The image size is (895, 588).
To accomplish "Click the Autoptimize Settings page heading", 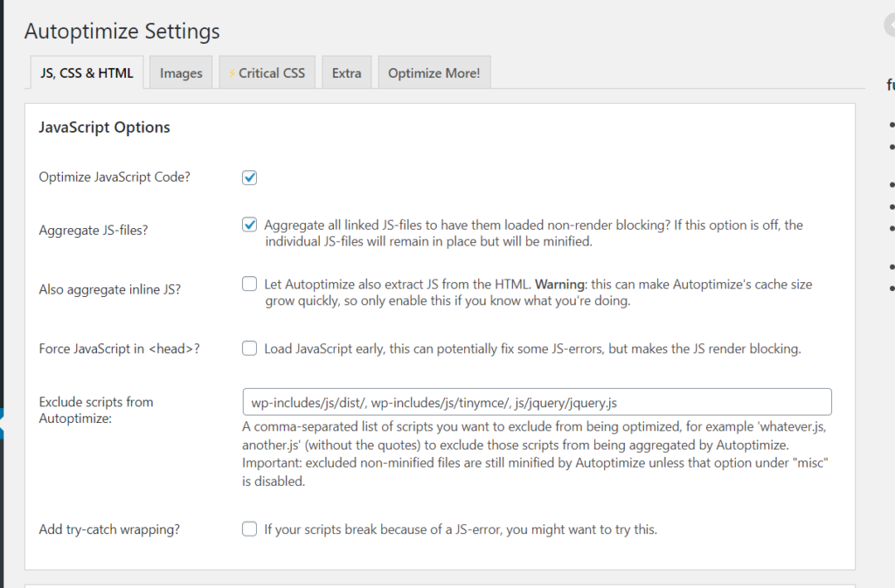I will [121, 31].
